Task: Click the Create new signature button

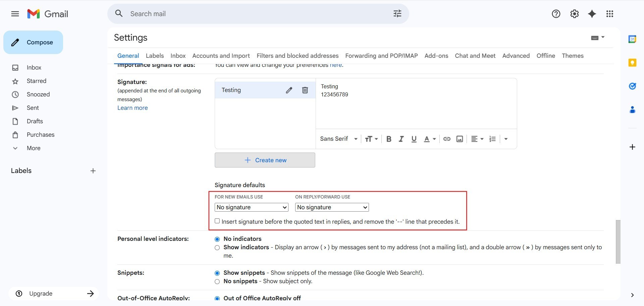Action: tap(265, 160)
